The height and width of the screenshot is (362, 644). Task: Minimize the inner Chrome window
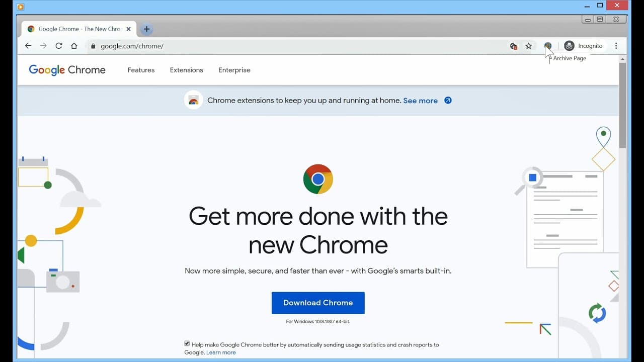coord(588,19)
